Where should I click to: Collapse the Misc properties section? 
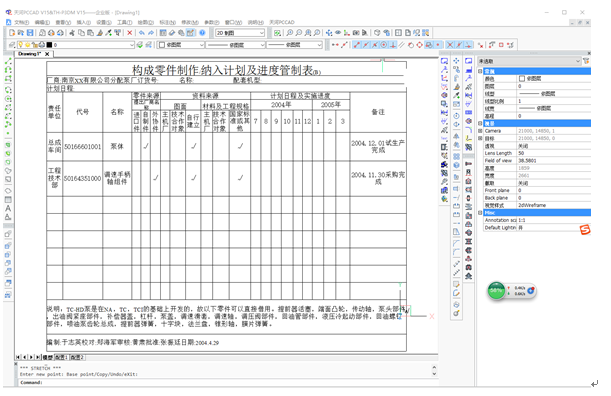pos(480,213)
